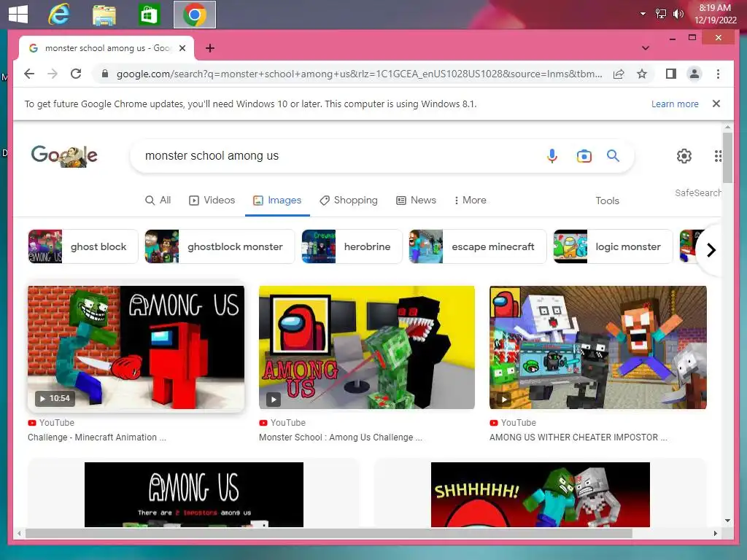The height and width of the screenshot is (560, 747).
Task: Click the vertical scrollbar down arrow
Action: tap(727, 521)
